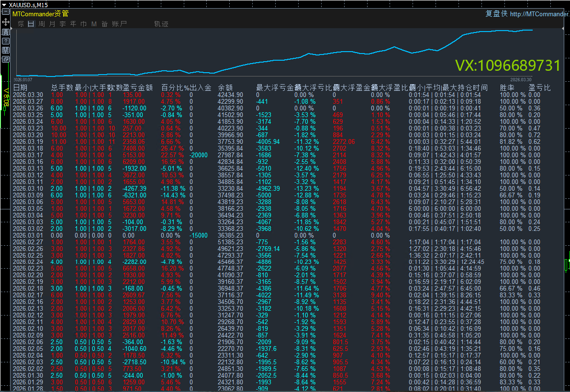
Task: Click the 日期 date column header
Action: 20,88
